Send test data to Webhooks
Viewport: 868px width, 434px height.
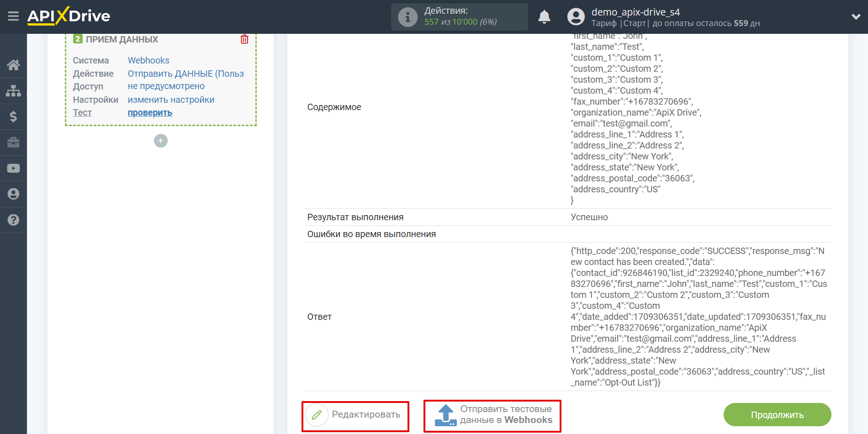(x=492, y=415)
